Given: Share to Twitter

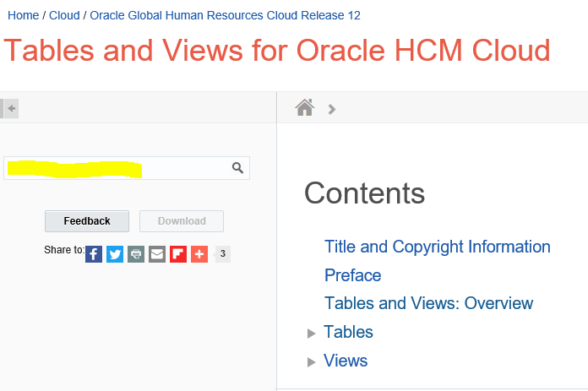Looking at the screenshot, I should click(x=115, y=254).
